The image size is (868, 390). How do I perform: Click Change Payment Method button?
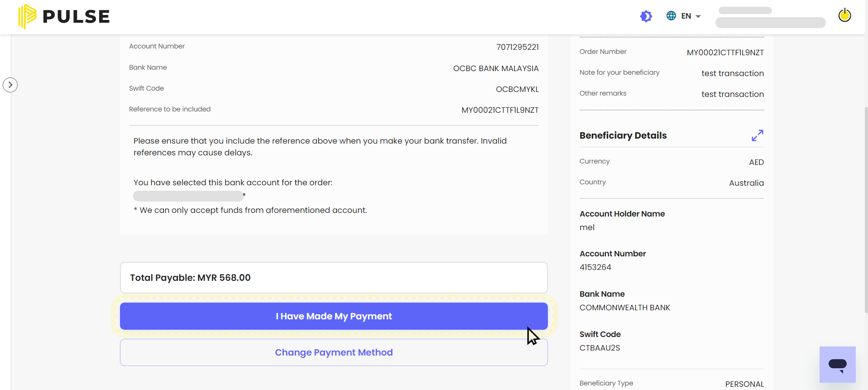tap(334, 352)
